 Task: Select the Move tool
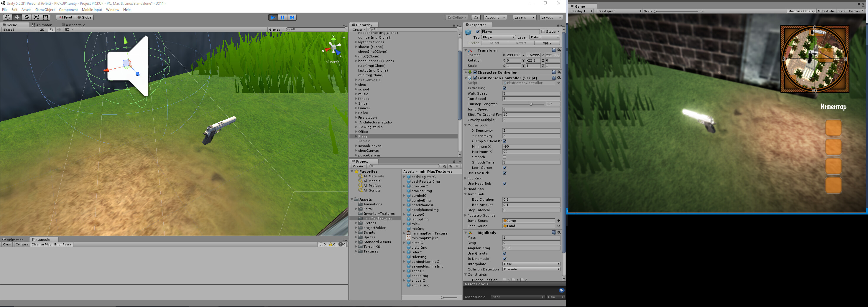click(17, 17)
